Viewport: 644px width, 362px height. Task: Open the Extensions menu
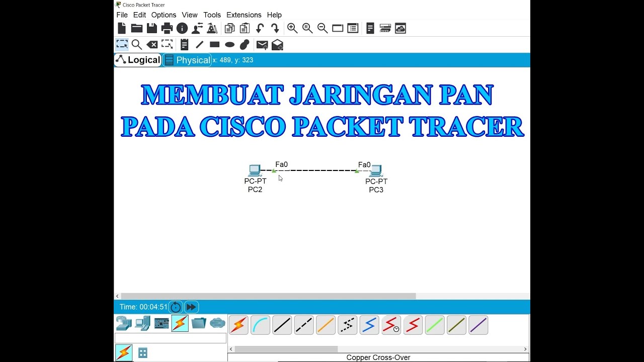[x=245, y=15]
